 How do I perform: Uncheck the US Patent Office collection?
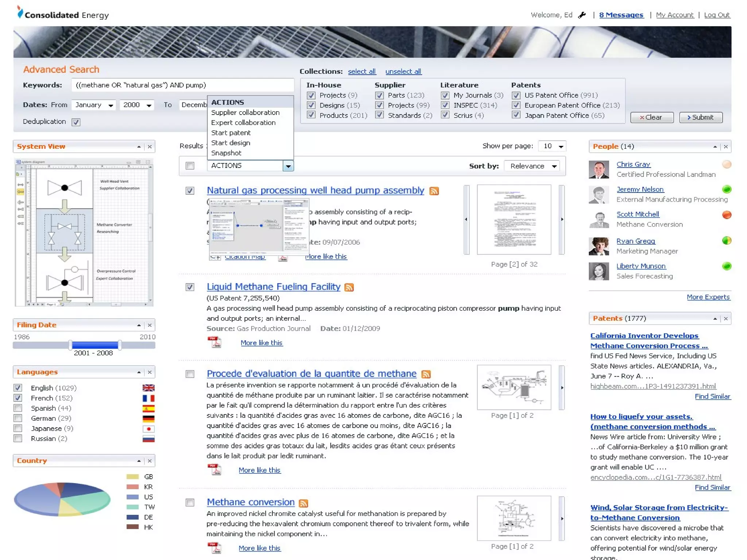(x=516, y=96)
